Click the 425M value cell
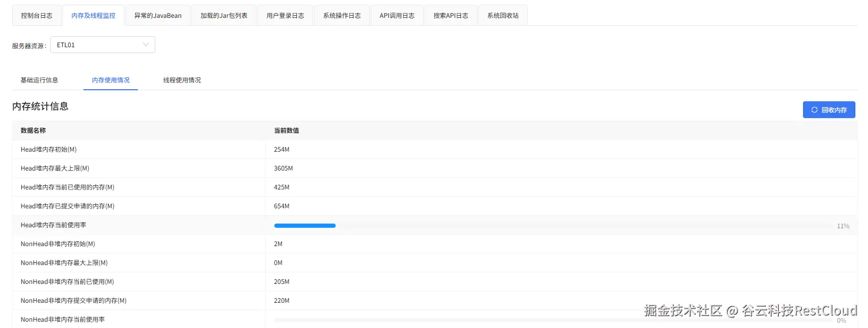 (561, 187)
